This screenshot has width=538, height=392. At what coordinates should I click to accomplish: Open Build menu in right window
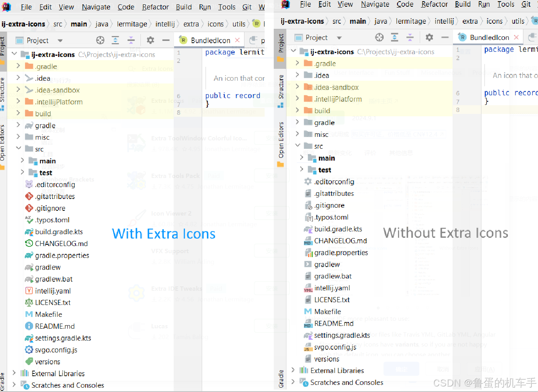tap(462, 4)
